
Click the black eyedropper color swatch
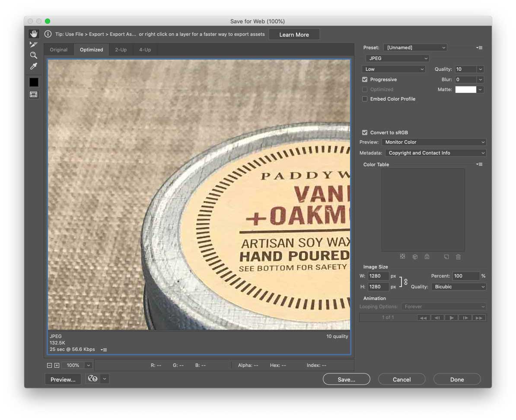34,82
